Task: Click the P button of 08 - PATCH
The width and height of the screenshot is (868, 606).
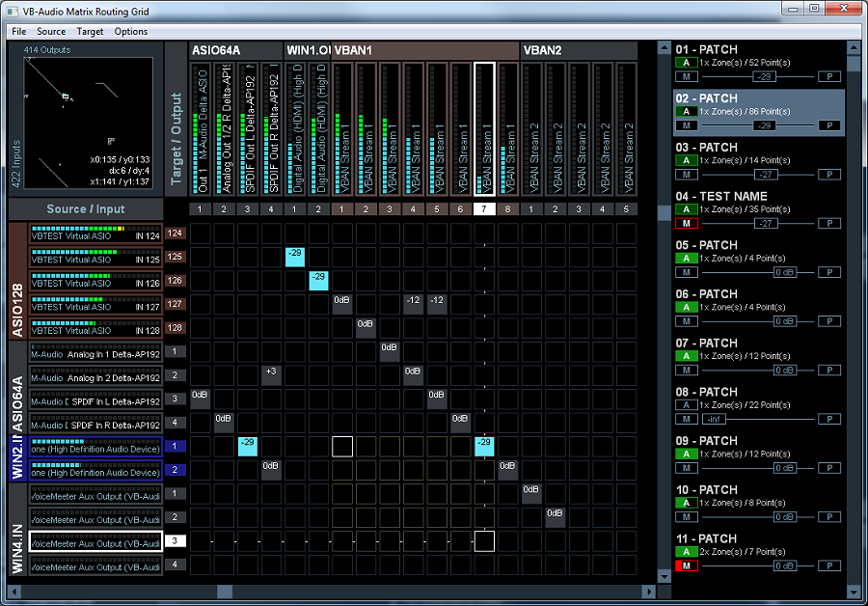Action: point(829,419)
